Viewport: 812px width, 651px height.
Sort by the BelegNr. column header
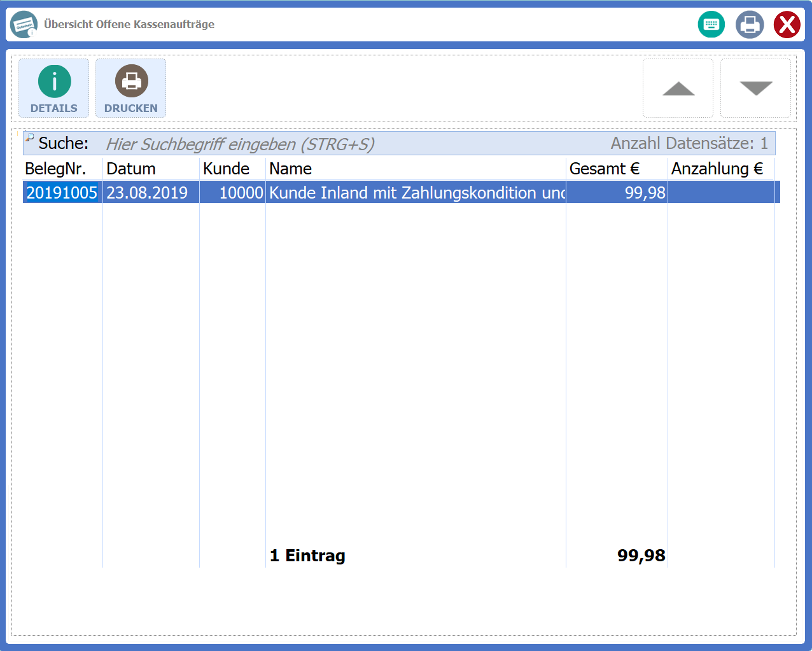pos(55,169)
